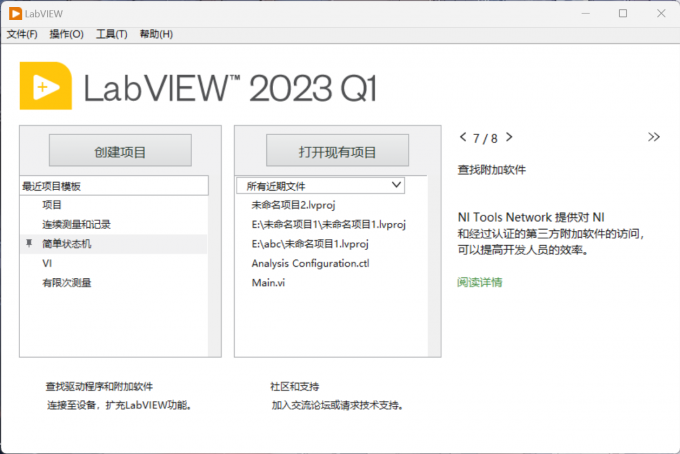Click the 最近项目模板 header
The width and height of the screenshot is (680, 454).
(114, 186)
